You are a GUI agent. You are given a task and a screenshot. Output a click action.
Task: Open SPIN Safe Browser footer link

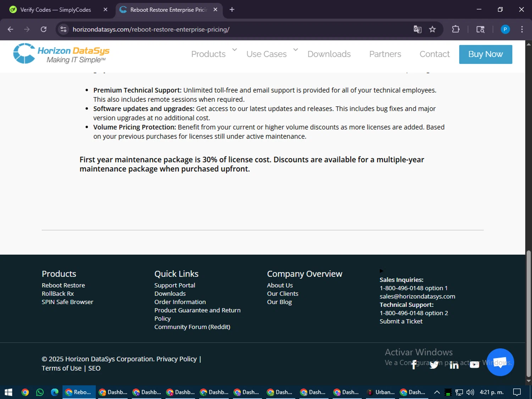tap(67, 302)
